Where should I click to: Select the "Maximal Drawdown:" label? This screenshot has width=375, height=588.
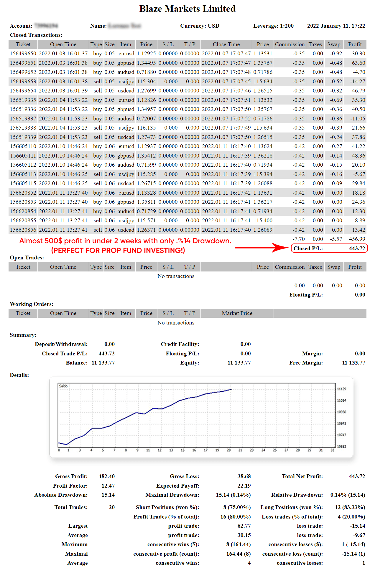click(172, 495)
